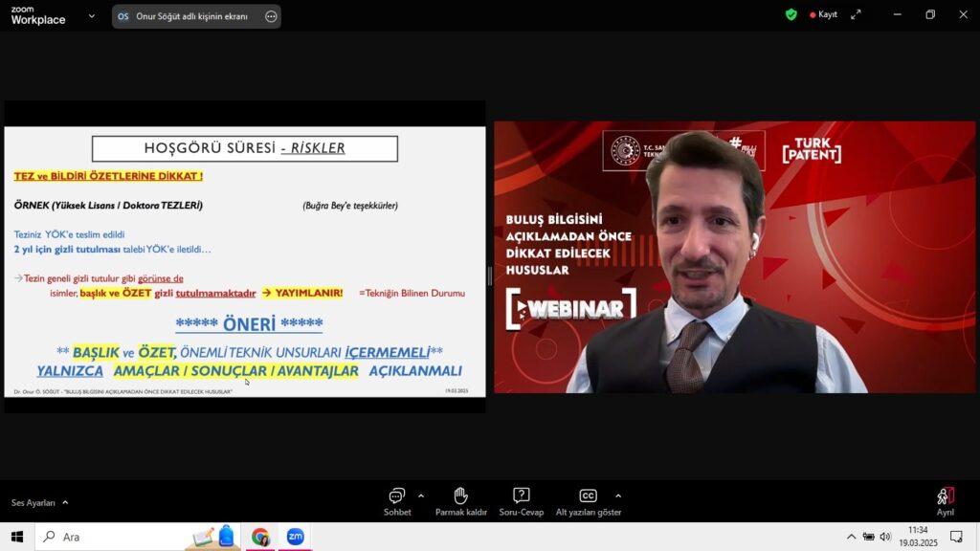
Task: Open network status in system tray
Action: (869, 537)
